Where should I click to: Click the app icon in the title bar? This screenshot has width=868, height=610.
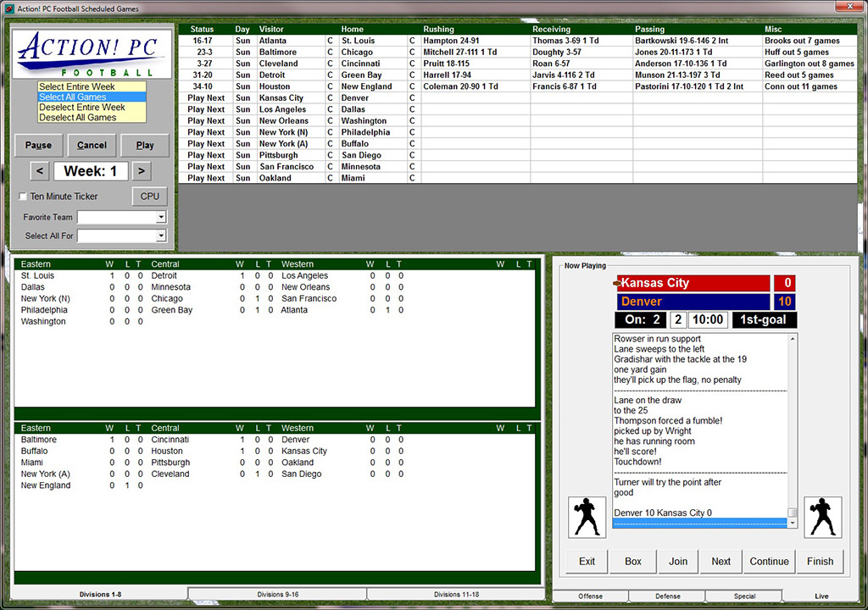click(8, 8)
